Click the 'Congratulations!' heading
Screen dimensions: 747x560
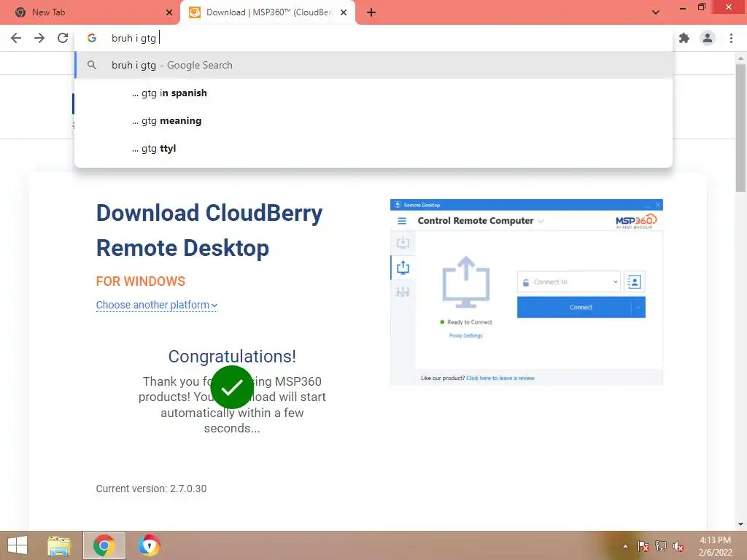point(232,356)
